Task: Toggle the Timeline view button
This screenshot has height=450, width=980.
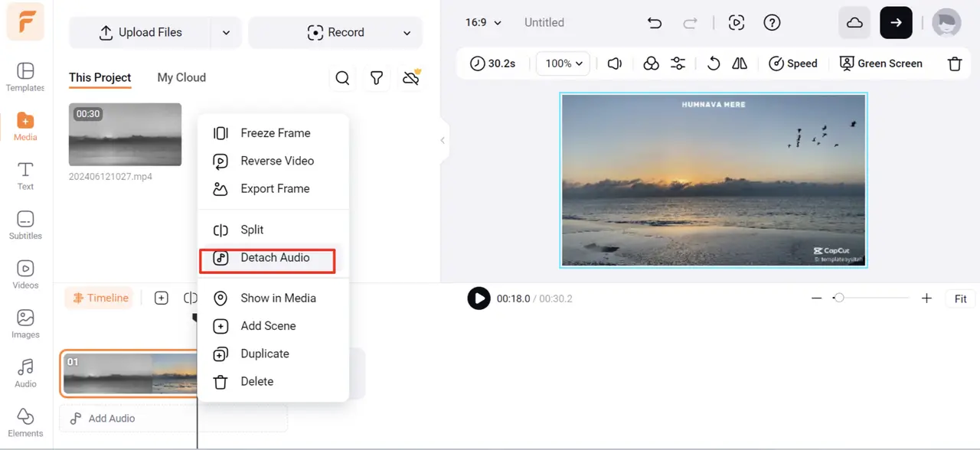Action: pos(100,298)
